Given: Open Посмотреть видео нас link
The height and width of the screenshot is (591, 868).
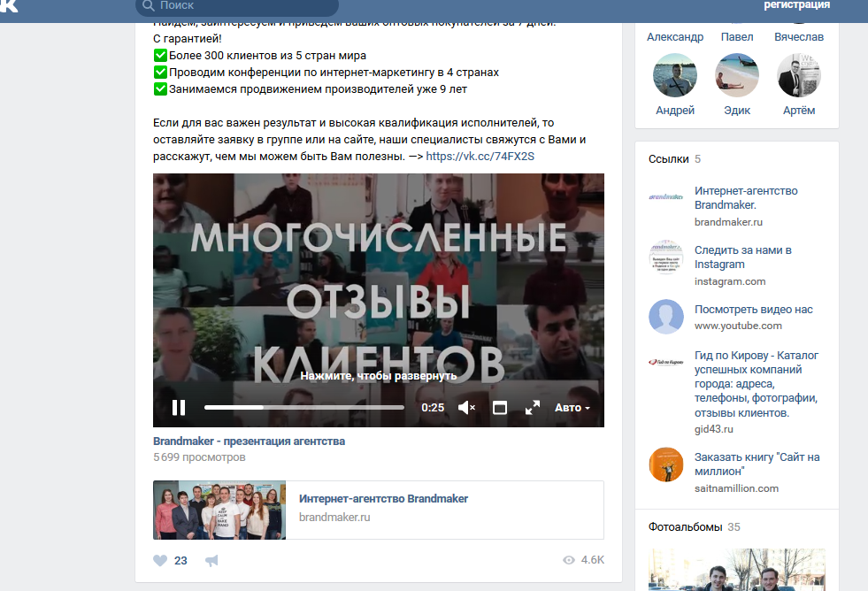Looking at the screenshot, I should 753,310.
